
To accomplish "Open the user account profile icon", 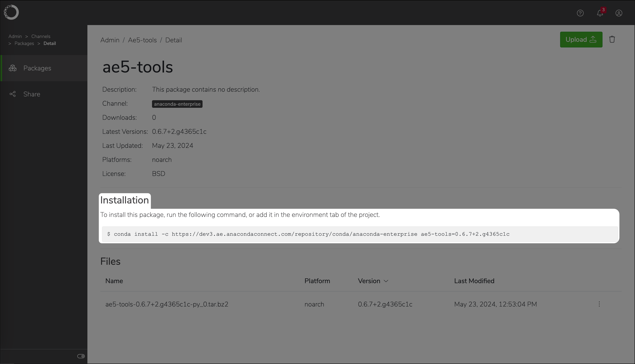I will point(618,13).
